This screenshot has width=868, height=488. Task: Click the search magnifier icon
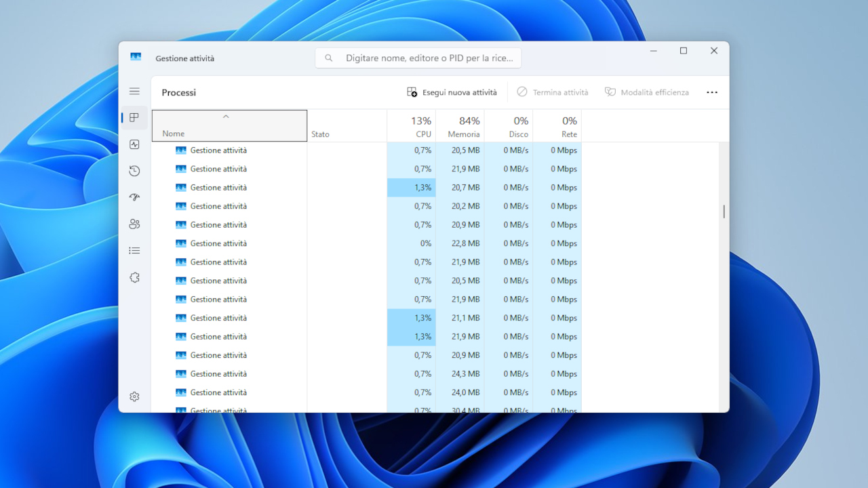pos(329,58)
